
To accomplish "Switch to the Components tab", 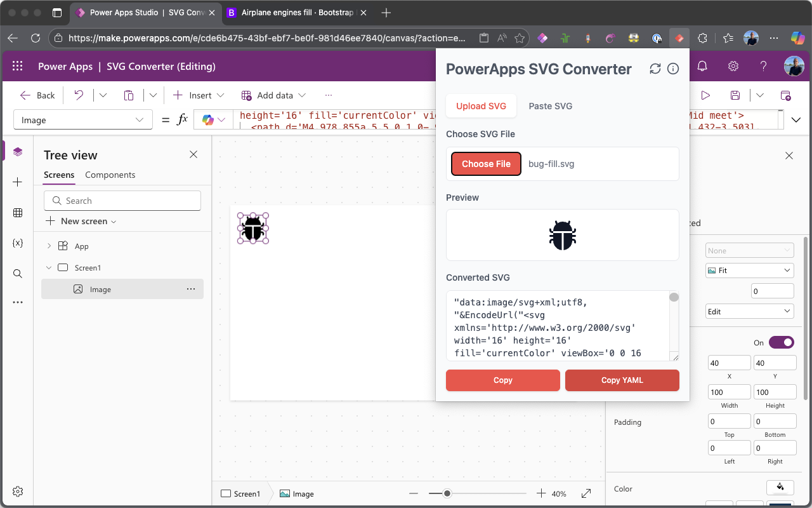I will pyautogui.click(x=110, y=175).
